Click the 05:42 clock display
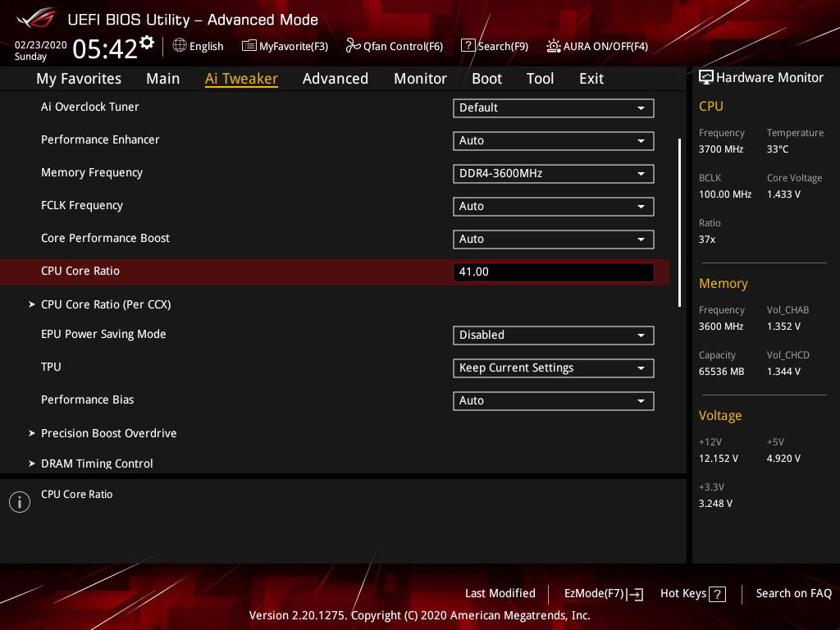840x630 pixels. [105, 48]
